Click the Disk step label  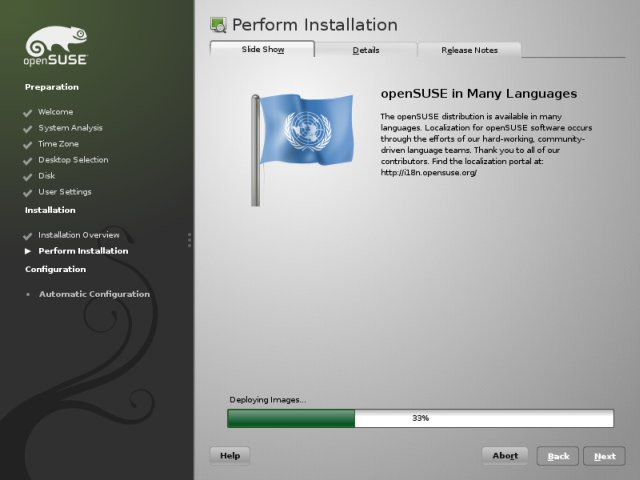tap(47, 176)
